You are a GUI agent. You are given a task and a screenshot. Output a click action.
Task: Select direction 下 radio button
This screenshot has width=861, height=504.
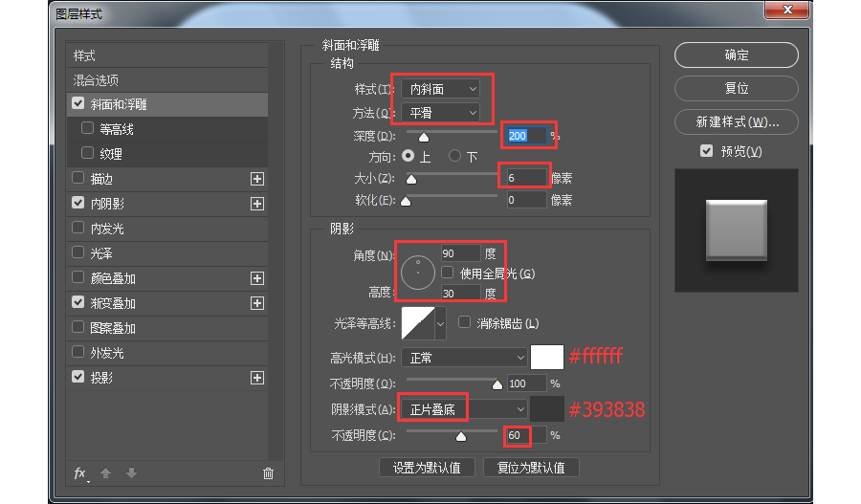point(454,156)
